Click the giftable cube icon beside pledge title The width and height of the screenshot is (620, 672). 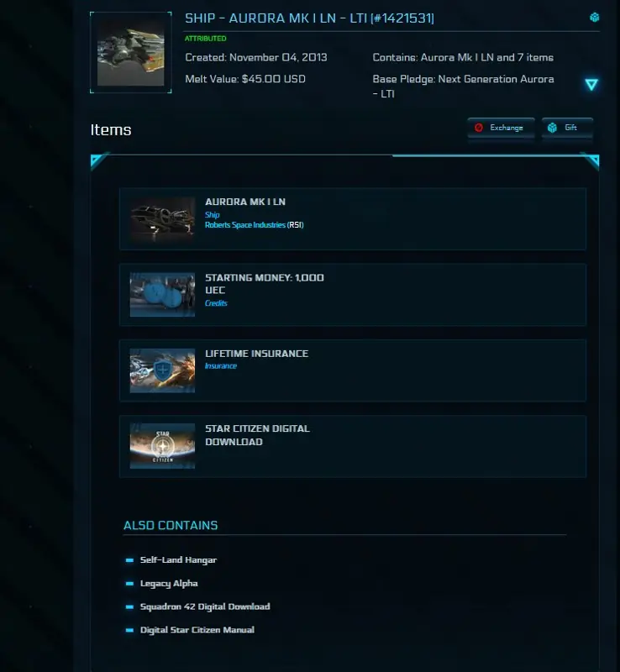pyautogui.click(x=594, y=17)
